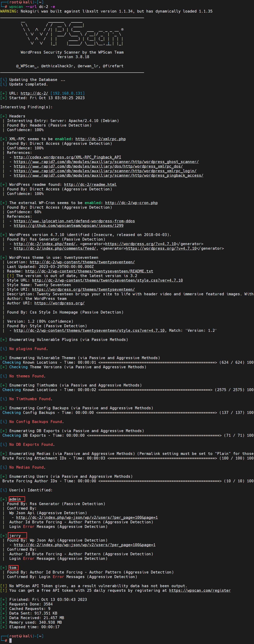This screenshot has height=644, width=254.
Task: Click 'No Config Backups Found.' message
Action: point(37,422)
